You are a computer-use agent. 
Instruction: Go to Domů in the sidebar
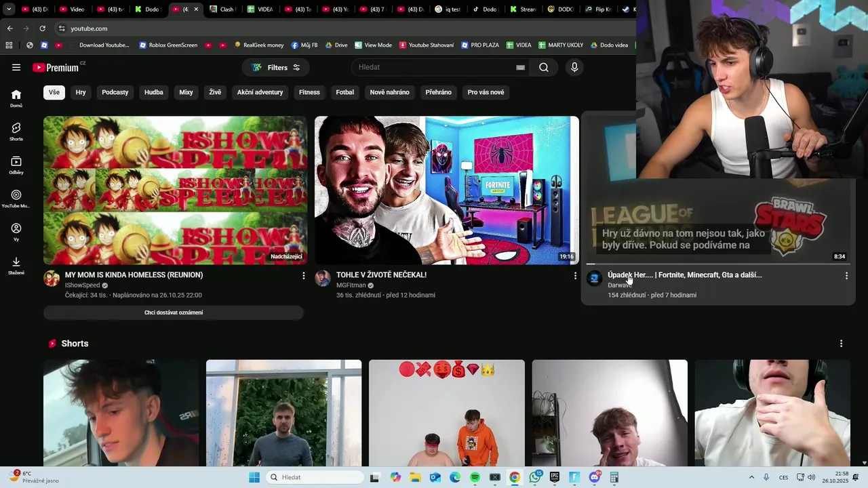pyautogui.click(x=16, y=98)
